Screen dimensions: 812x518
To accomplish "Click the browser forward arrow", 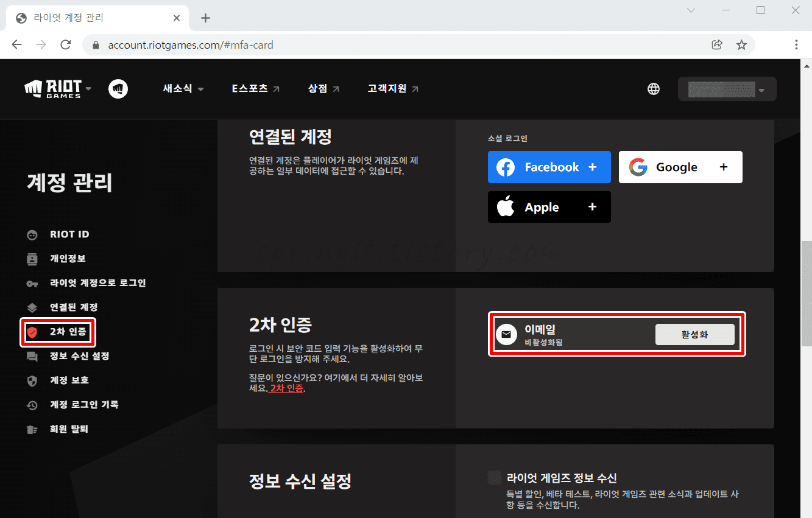I will 41,44.
